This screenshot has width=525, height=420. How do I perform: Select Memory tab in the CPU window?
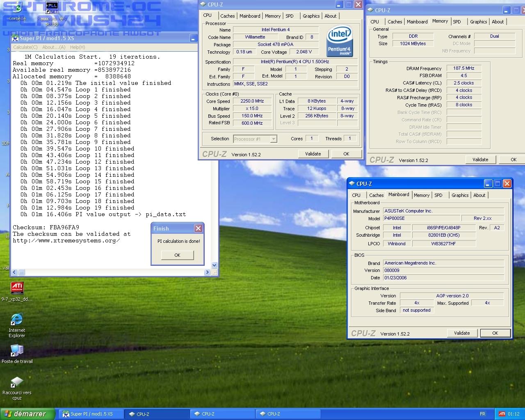[273, 16]
